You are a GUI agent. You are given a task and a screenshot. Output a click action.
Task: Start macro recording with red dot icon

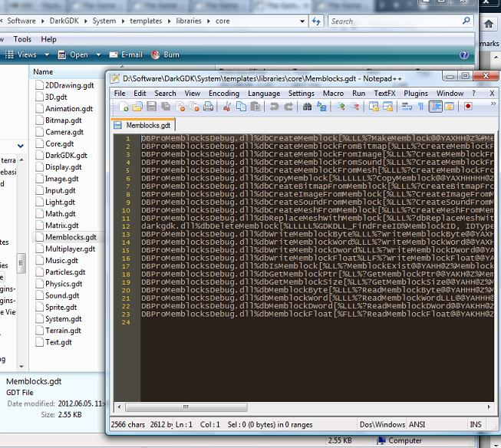[x=468, y=107]
